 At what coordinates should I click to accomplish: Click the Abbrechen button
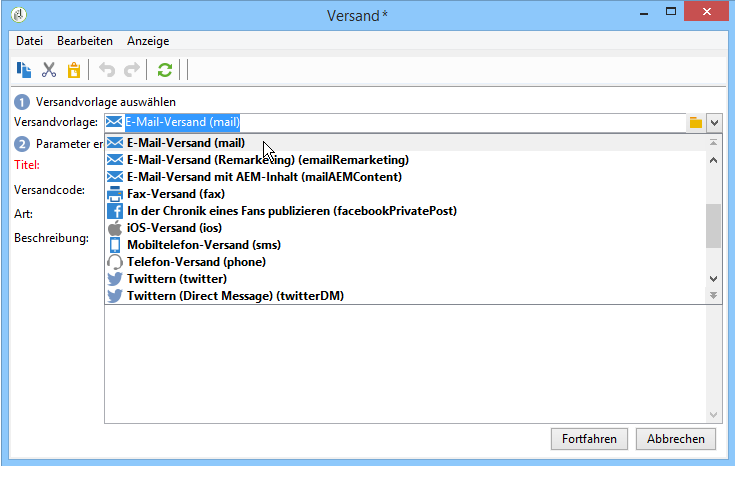(675, 439)
